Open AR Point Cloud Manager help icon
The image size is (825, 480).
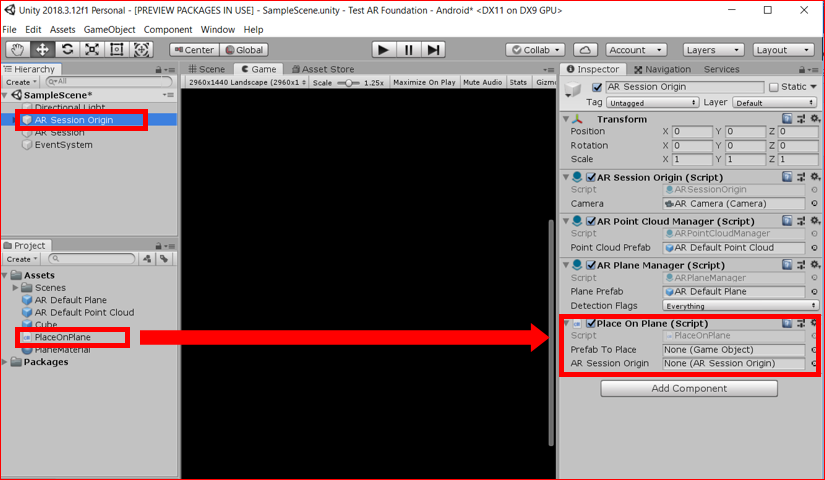tap(787, 221)
